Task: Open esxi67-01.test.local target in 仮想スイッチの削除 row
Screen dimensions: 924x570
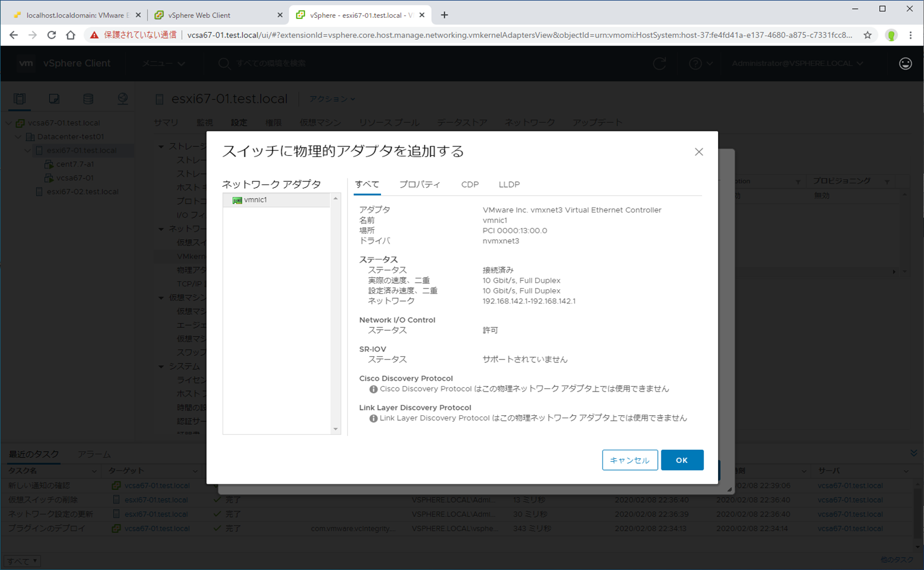Action: (156, 500)
